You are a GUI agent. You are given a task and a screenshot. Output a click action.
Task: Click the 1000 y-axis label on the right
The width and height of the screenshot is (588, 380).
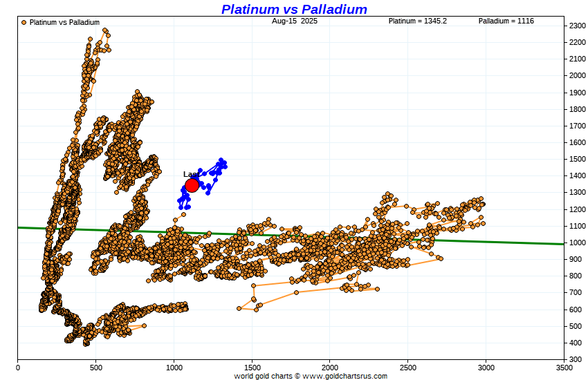tap(578, 243)
